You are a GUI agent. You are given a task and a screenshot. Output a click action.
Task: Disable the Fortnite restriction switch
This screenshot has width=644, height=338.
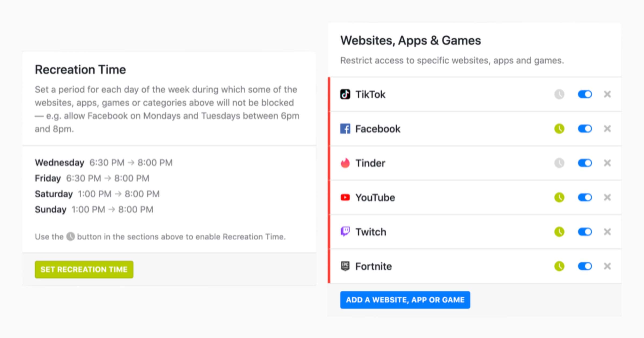click(x=585, y=266)
